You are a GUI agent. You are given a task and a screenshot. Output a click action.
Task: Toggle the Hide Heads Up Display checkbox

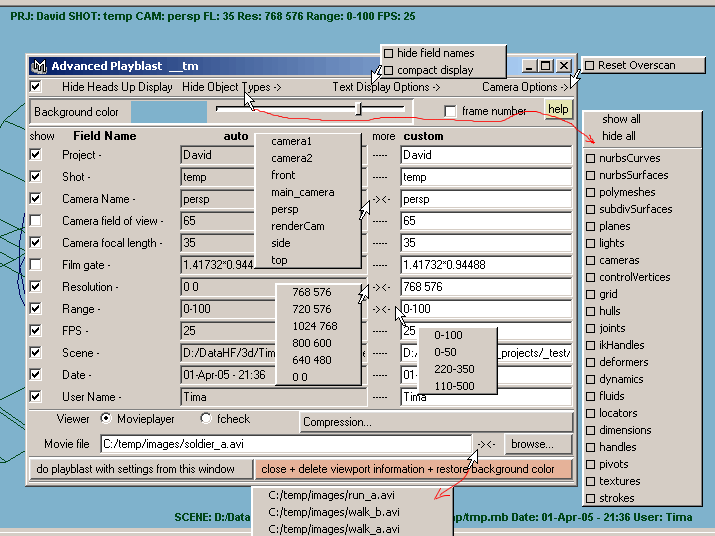click(36, 86)
